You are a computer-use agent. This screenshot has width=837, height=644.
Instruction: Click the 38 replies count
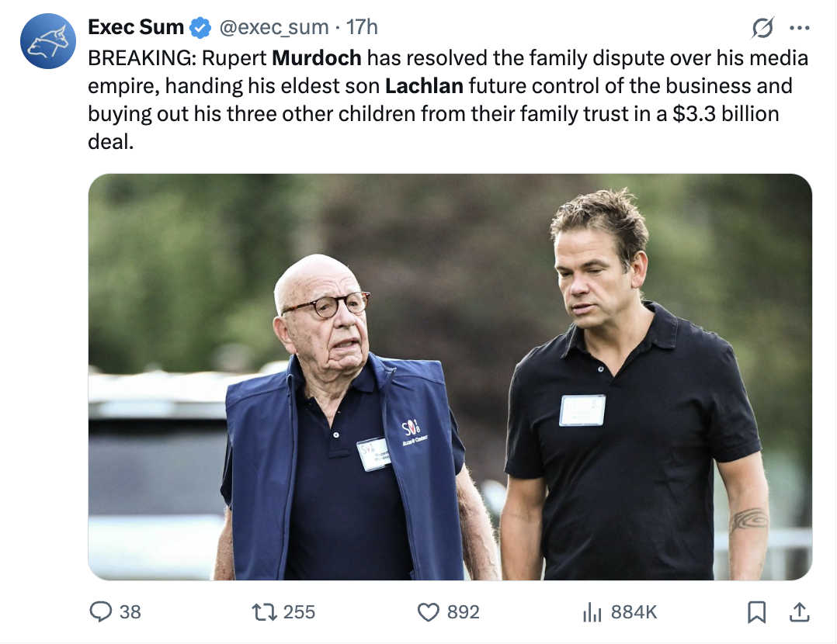tap(130, 612)
